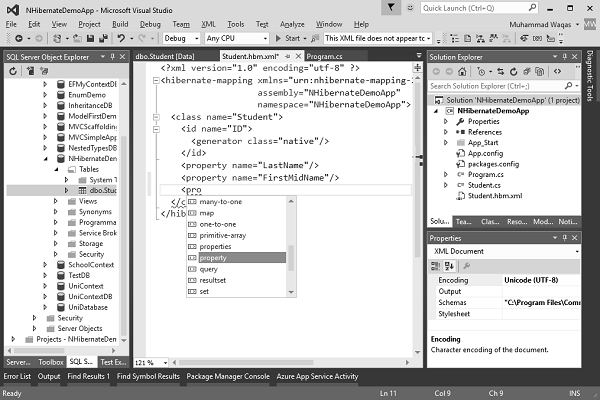Click Alphabetical sort icon in Properties panel

point(449,266)
